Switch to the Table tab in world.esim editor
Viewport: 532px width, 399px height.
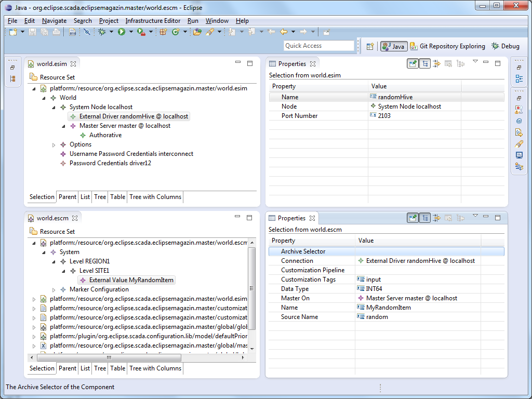(117, 197)
